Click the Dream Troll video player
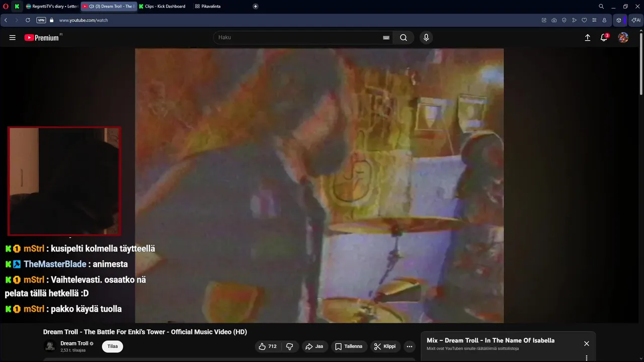The width and height of the screenshot is (644, 362). (319, 186)
